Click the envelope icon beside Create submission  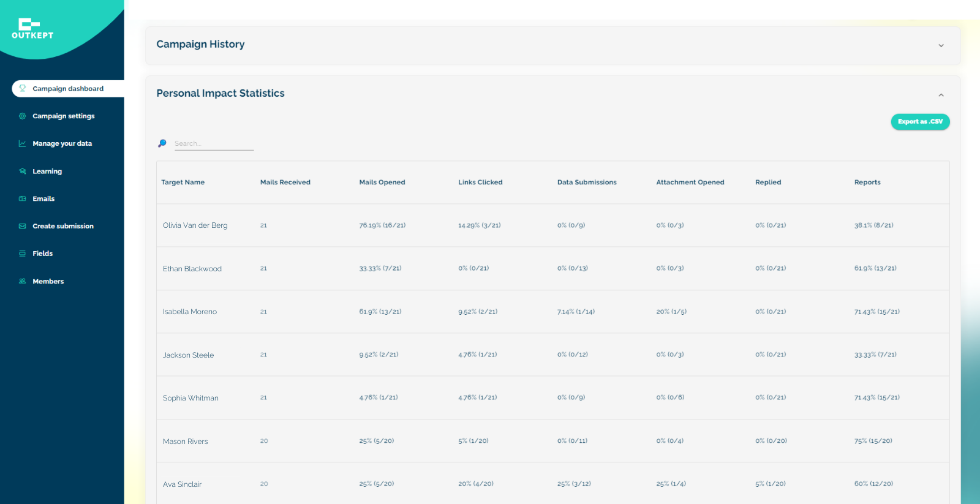23,226
